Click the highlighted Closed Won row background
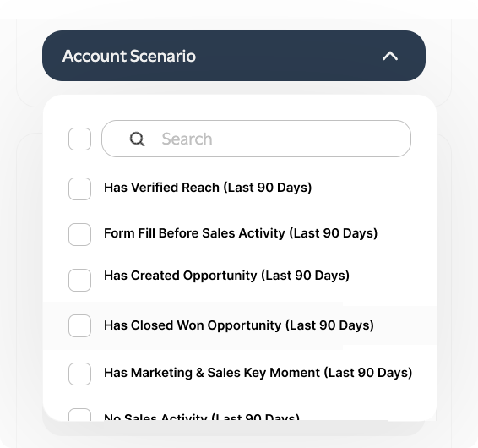Image resolution: width=478 pixels, height=448 pixels. [x=240, y=325]
